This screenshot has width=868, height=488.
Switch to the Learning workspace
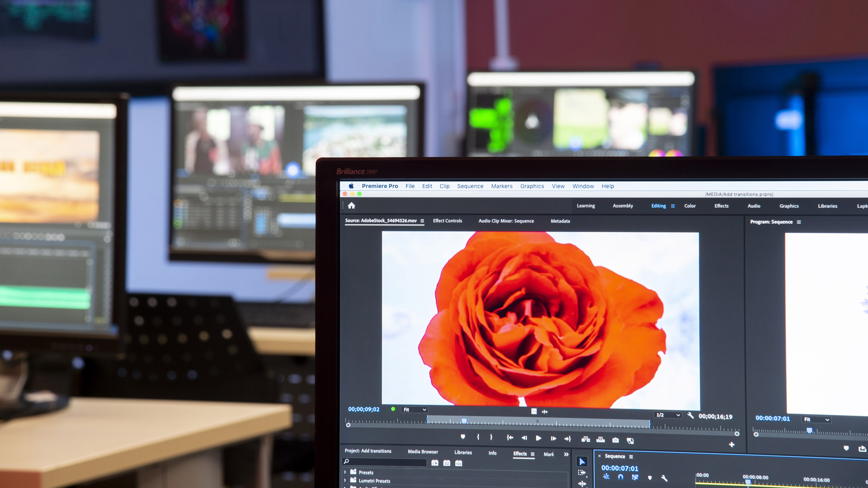pos(586,206)
